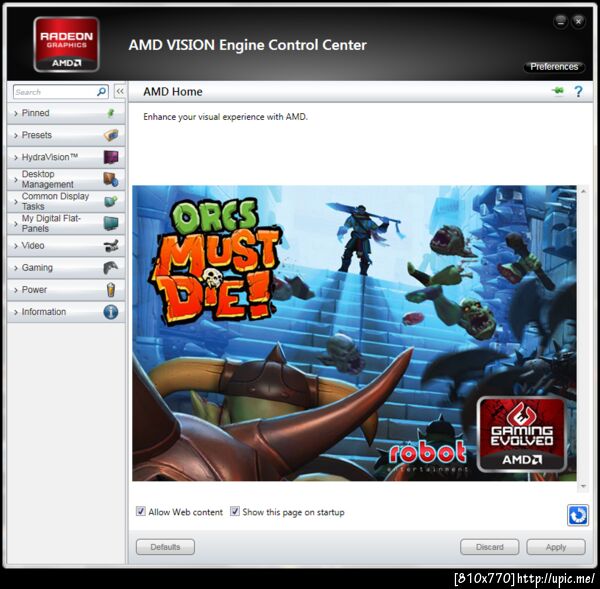This screenshot has width=600, height=589.
Task: Click the Orcs Must Die banner image
Action: pos(354,333)
